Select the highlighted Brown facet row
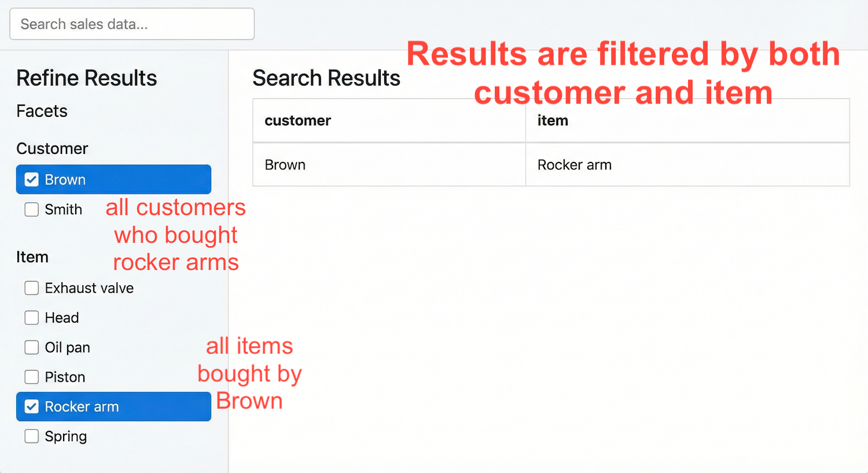 click(x=113, y=179)
